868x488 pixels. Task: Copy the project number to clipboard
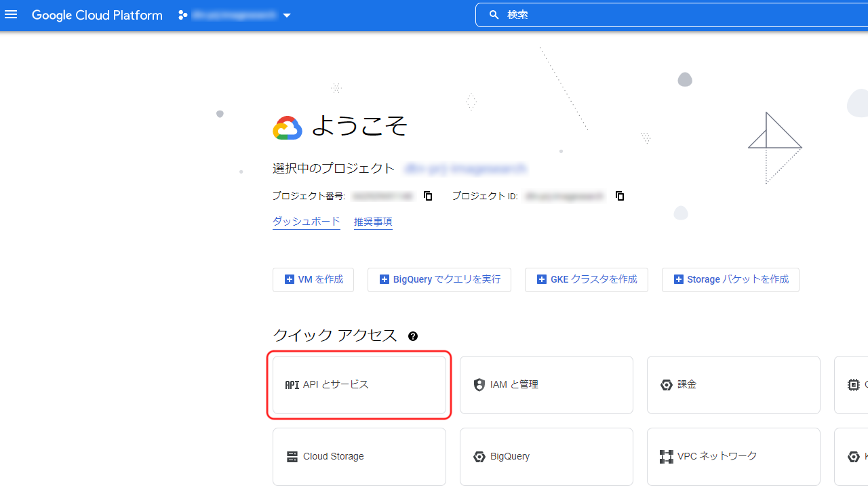coord(427,196)
